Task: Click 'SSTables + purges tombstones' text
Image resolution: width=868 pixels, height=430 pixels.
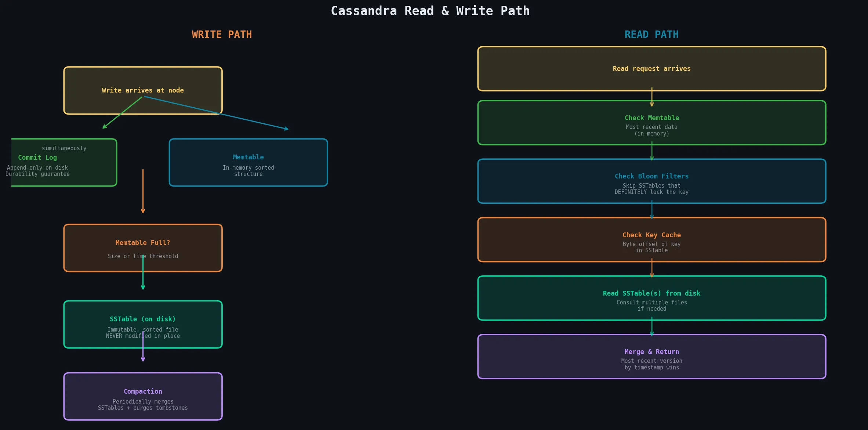Action: (143, 408)
